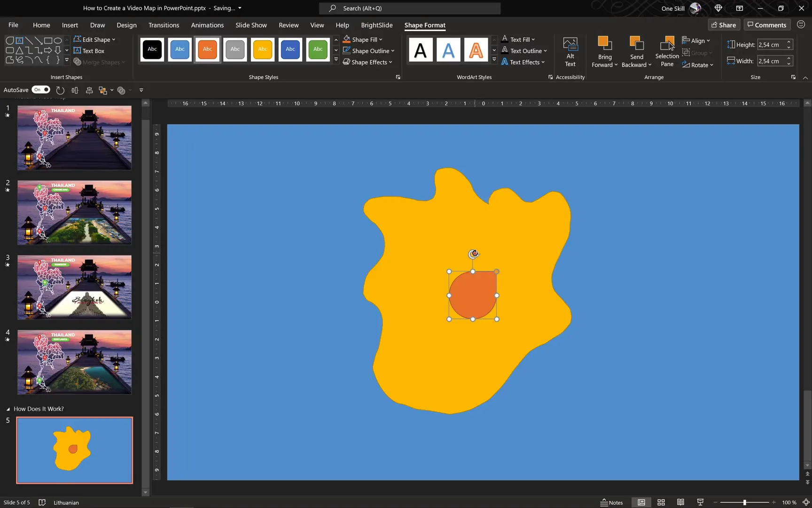
Task: Collapse the How Does It Work section
Action: tap(8, 409)
